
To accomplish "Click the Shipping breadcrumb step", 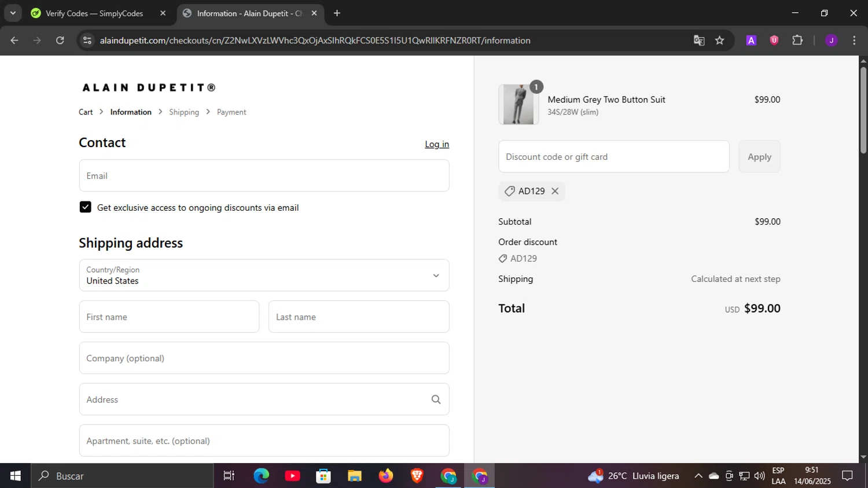I will 184,112.
